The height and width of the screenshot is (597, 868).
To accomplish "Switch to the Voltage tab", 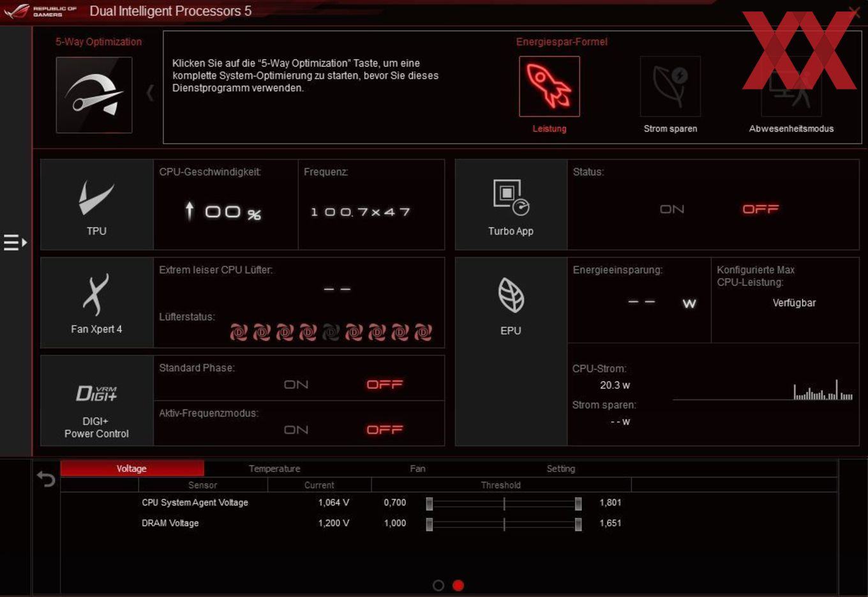I will coord(132,469).
